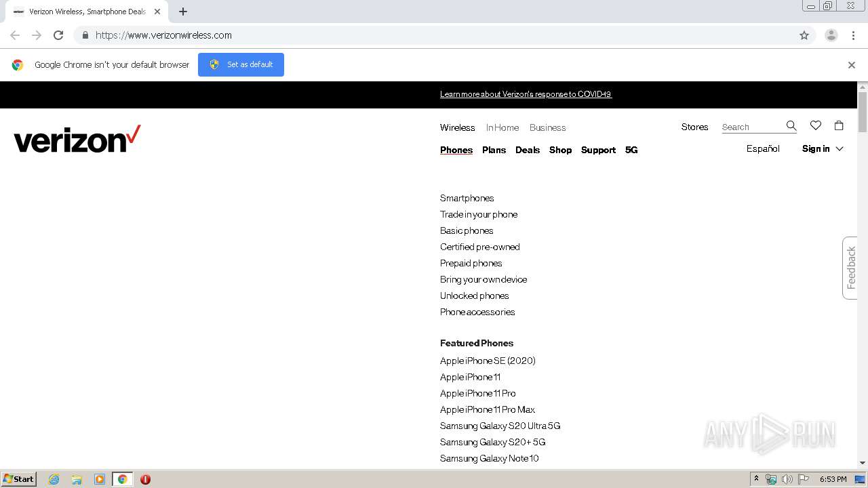Open Trade in your phone
Viewport: 868px width, 488px height.
click(479, 214)
